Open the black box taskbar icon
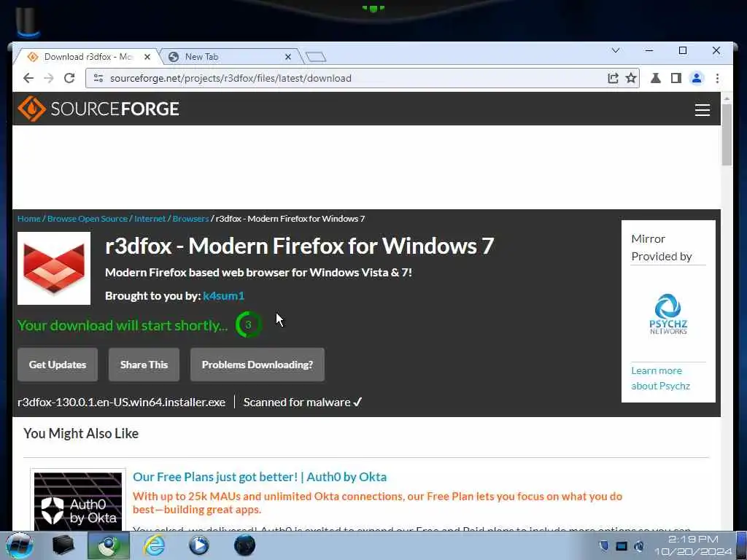Image resolution: width=747 pixels, height=560 pixels. click(63, 545)
